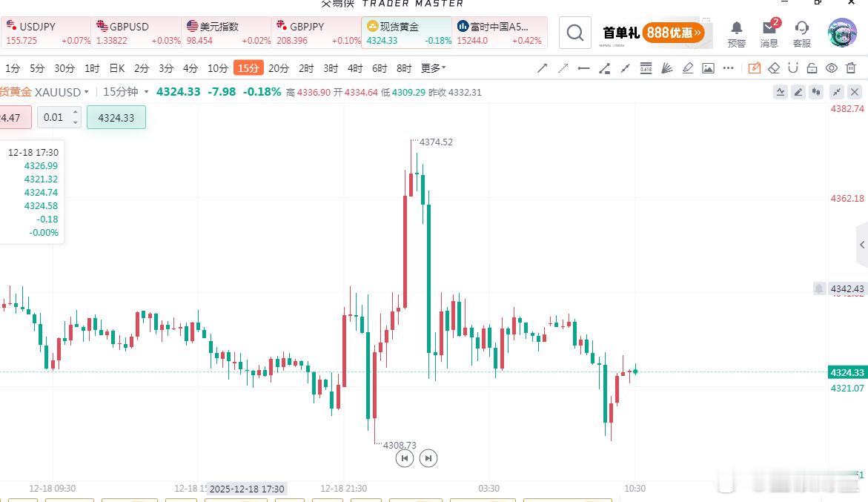868x502 pixels.
Task: Select the Gann fan drawing tool
Action: pos(666,67)
